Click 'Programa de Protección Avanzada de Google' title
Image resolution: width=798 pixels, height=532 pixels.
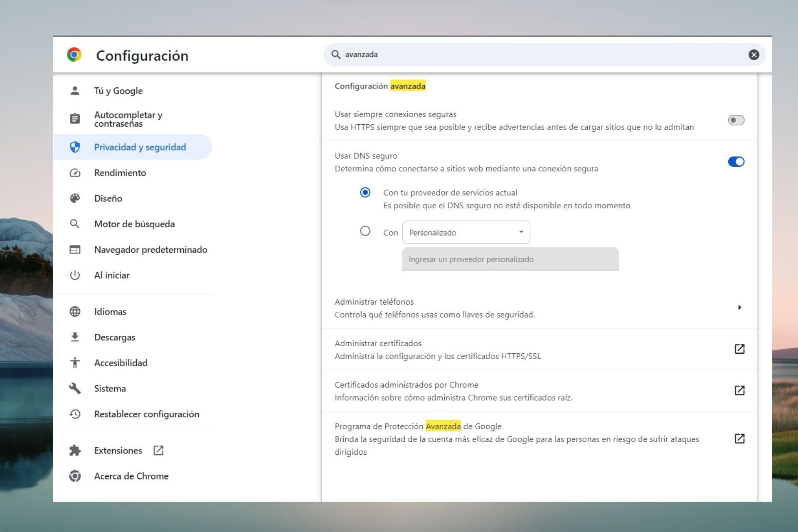tap(418, 426)
